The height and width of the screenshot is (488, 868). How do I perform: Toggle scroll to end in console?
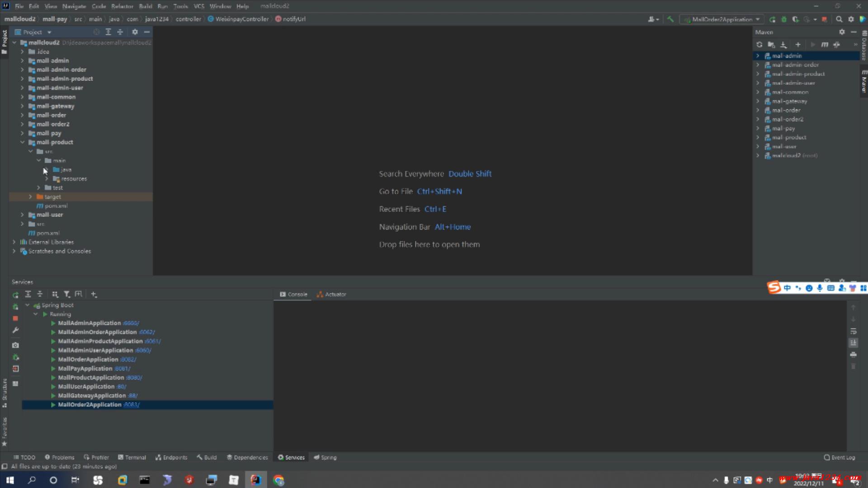[x=853, y=343]
